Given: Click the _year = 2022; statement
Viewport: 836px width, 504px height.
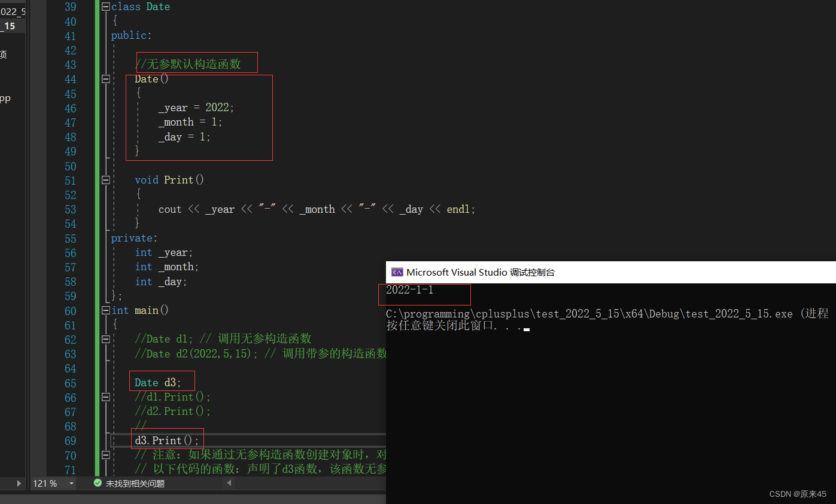Looking at the screenshot, I should click(x=196, y=108).
